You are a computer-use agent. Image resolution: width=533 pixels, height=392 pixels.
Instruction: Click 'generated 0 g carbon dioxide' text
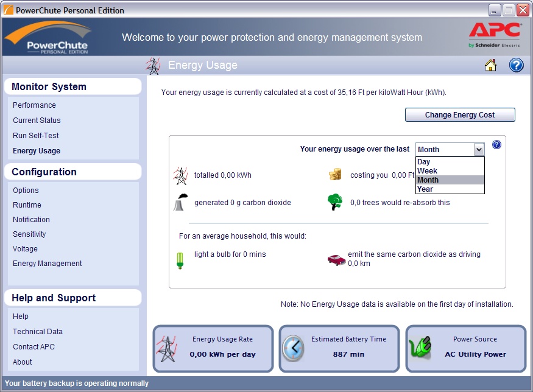[x=242, y=203]
